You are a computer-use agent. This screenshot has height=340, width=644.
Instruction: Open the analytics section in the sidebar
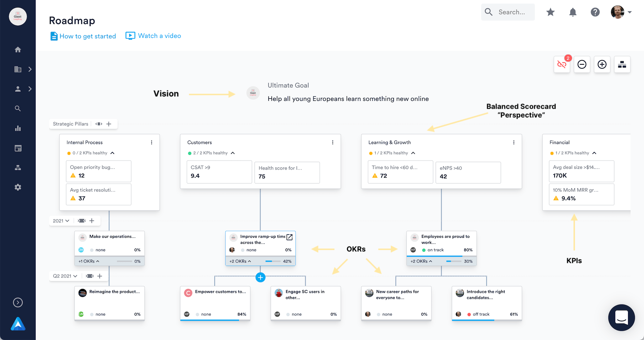(x=18, y=128)
